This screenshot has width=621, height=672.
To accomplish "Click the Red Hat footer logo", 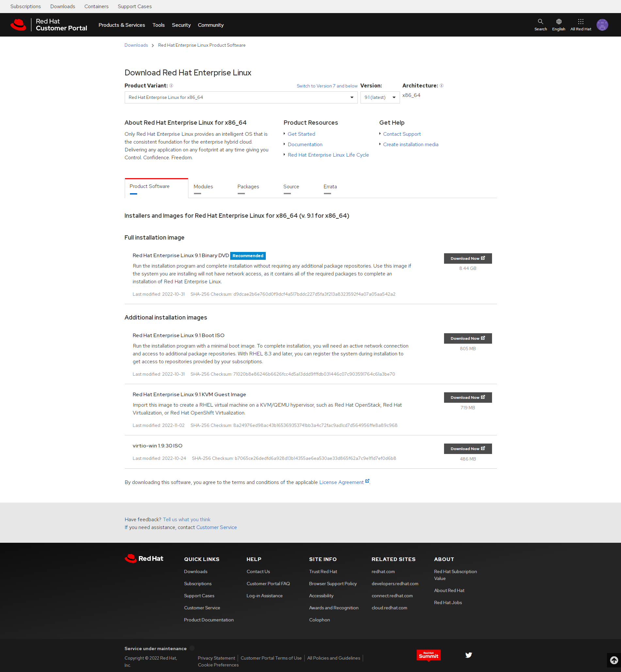I will (144, 558).
